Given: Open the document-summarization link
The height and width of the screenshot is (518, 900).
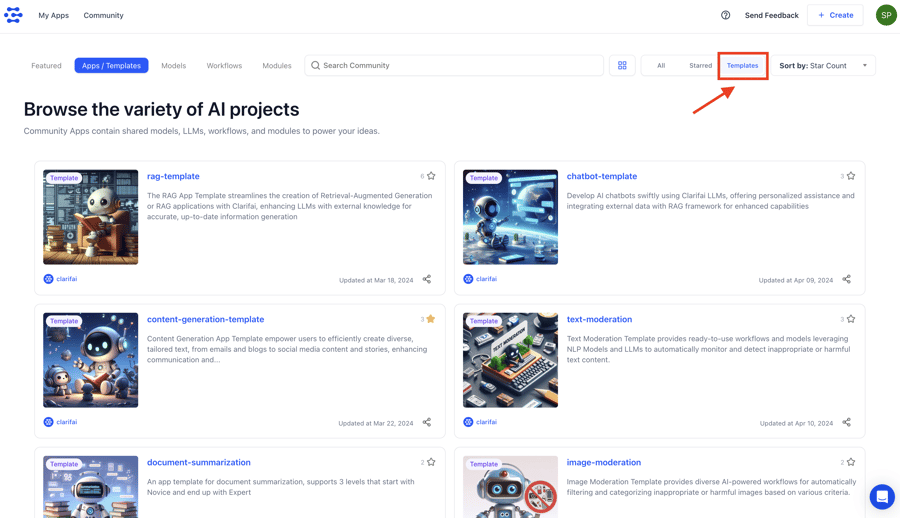Looking at the screenshot, I should (x=199, y=463).
